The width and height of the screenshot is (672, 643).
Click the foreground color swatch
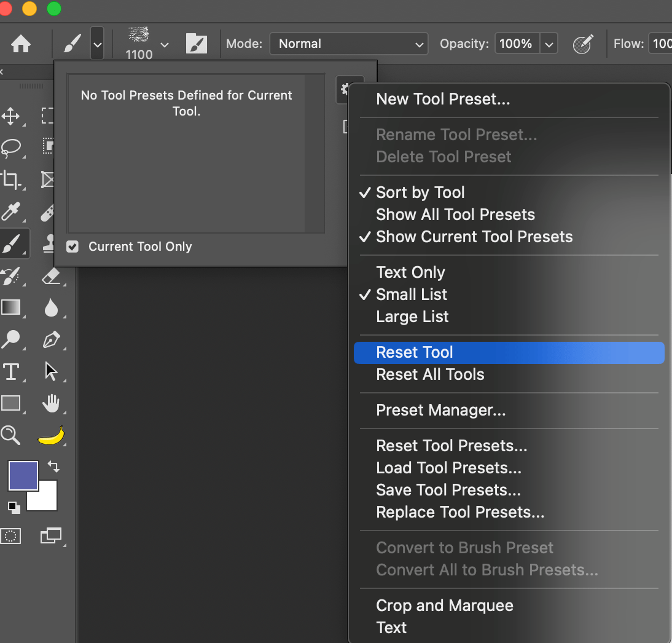pos(23,476)
